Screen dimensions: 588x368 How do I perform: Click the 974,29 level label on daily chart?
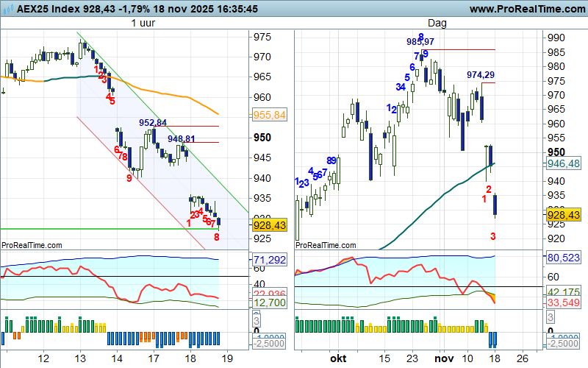coord(481,75)
